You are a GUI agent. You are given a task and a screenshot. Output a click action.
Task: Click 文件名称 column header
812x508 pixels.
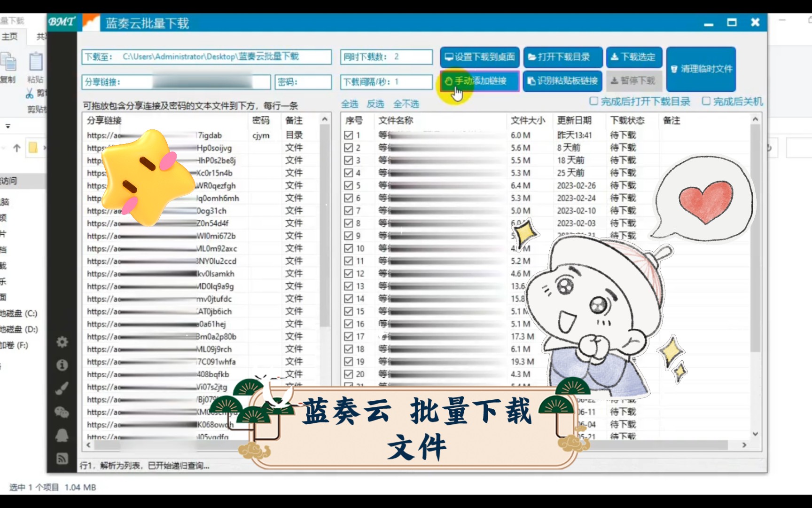pyautogui.click(x=396, y=121)
